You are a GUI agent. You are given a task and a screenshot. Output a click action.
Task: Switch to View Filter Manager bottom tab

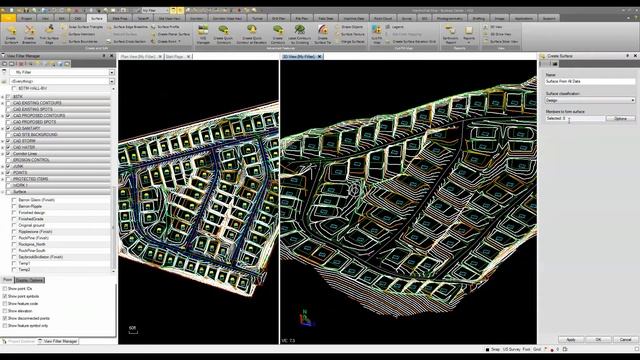pos(58,341)
